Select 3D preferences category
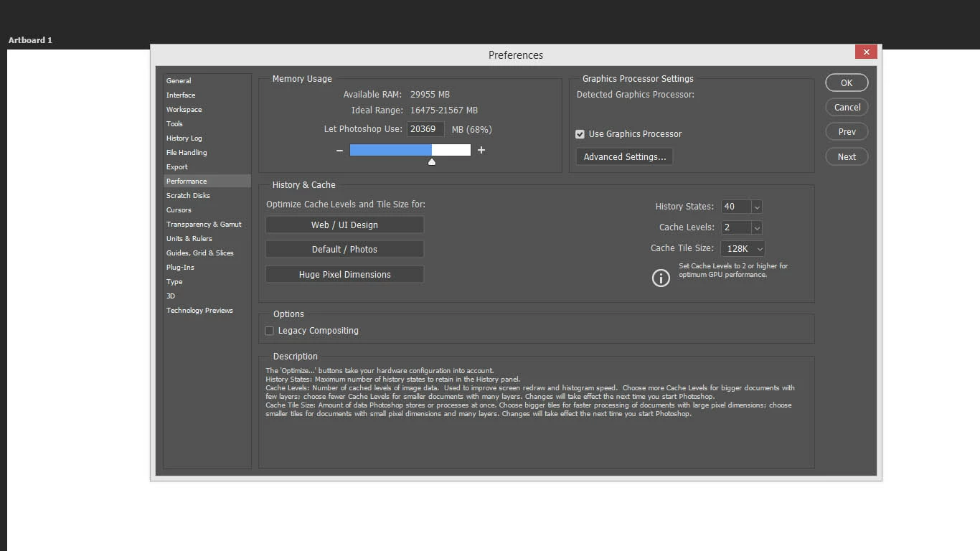Image resolution: width=980 pixels, height=551 pixels. click(207, 296)
